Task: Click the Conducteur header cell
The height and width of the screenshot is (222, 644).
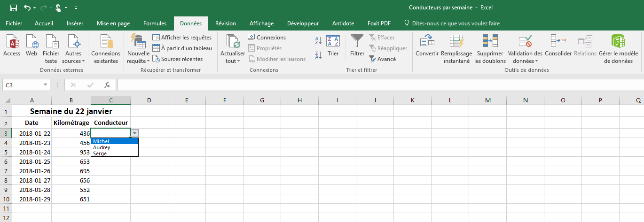Action: click(x=110, y=123)
